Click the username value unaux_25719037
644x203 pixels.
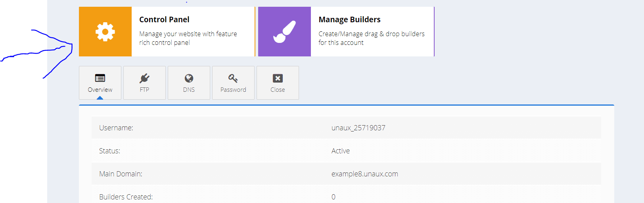tap(358, 128)
